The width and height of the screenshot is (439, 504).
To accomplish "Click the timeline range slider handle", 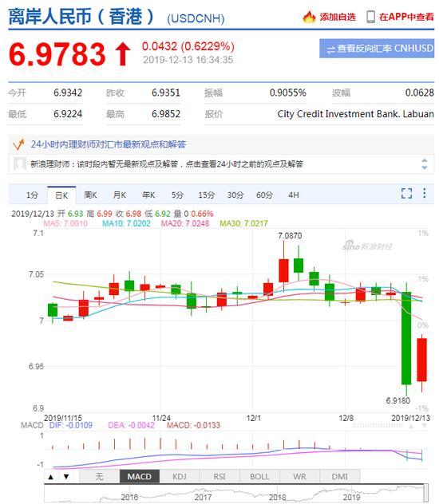I will point(426,494).
